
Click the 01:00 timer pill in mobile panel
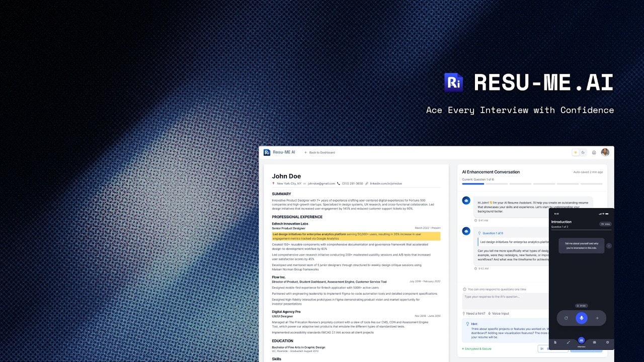582,306
